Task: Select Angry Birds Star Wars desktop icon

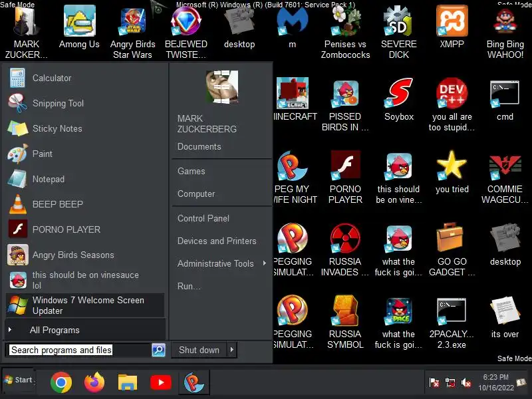Action: point(132,33)
